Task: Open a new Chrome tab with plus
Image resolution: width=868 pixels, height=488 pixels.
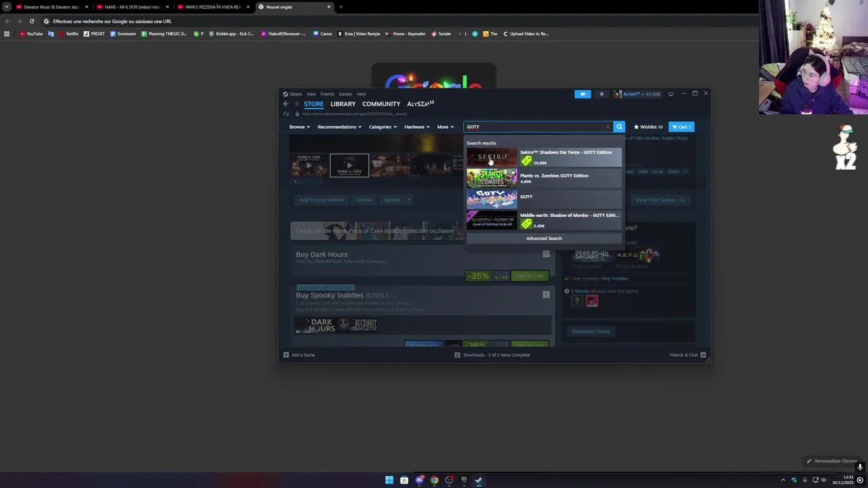Action: [340, 7]
